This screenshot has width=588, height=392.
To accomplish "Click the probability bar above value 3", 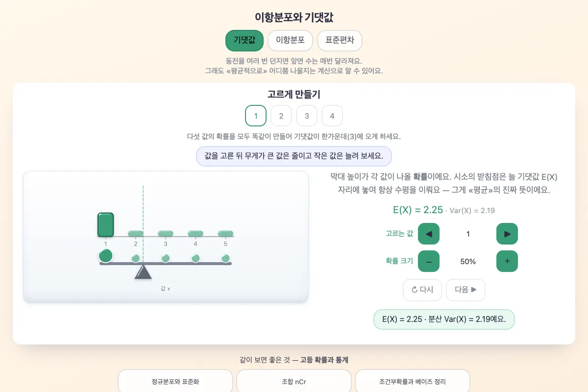I will (x=166, y=234).
